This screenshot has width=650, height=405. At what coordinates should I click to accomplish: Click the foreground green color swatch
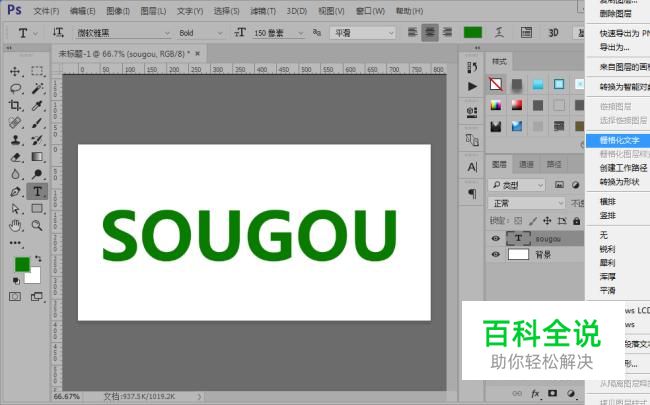(22, 264)
